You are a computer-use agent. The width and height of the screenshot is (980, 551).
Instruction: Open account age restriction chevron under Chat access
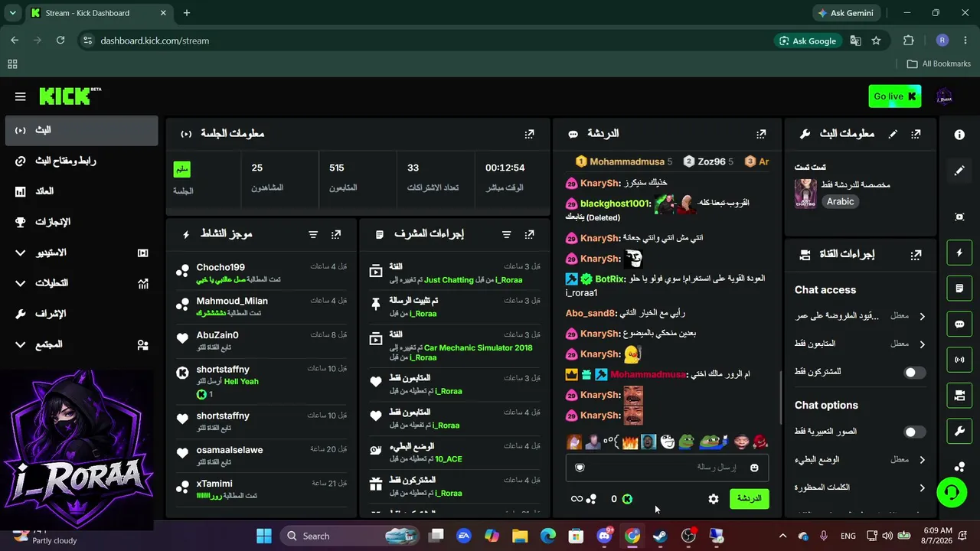coord(922,316)
